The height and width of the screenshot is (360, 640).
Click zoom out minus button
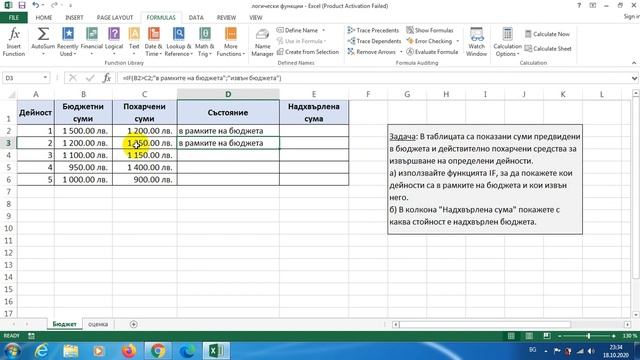coord(560,336)
